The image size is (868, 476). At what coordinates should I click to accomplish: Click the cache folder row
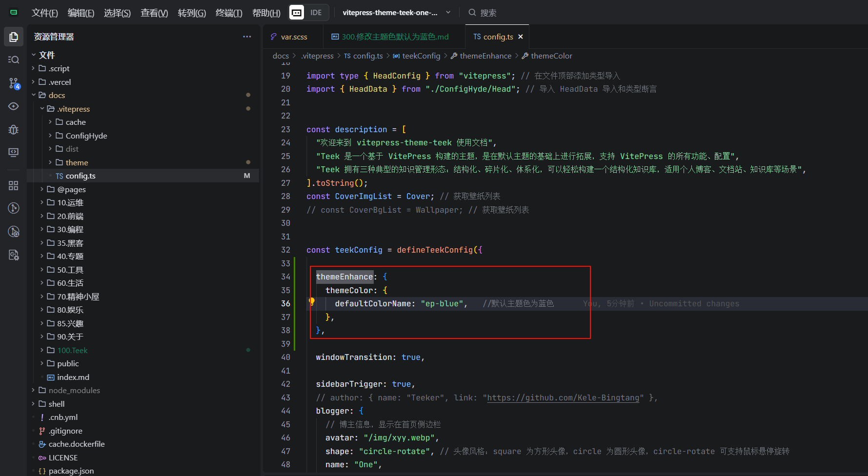tap(143, 122)
